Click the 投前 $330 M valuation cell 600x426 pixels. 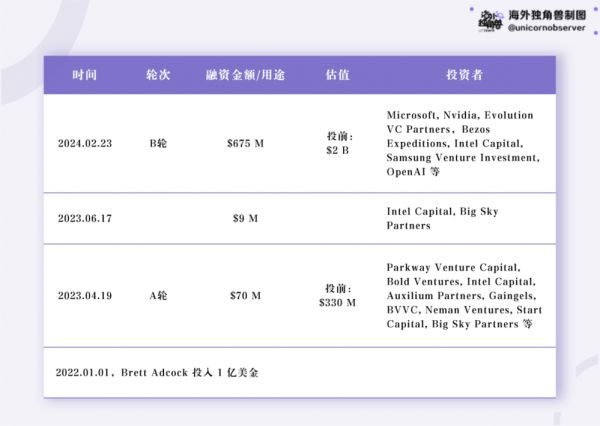338,294
